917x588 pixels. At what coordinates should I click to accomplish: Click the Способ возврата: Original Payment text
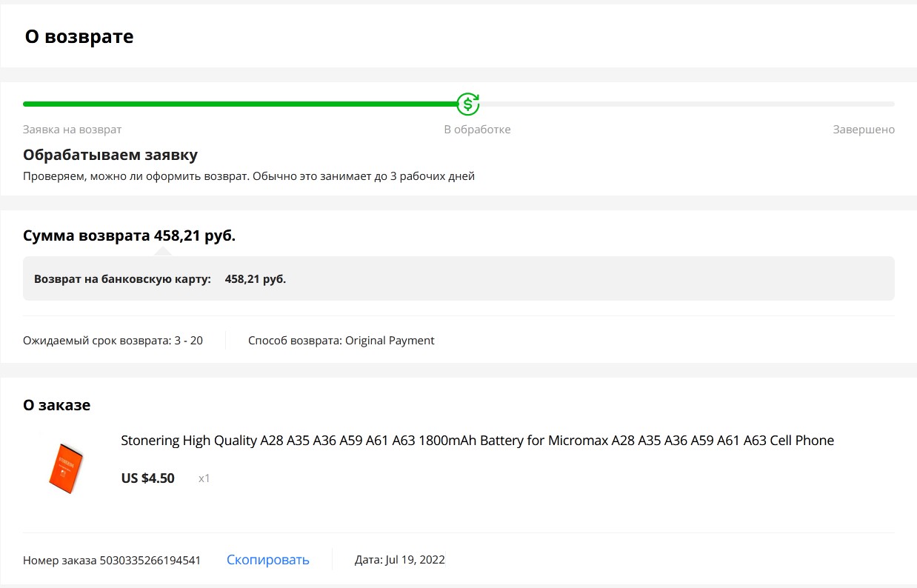(341, 341)
